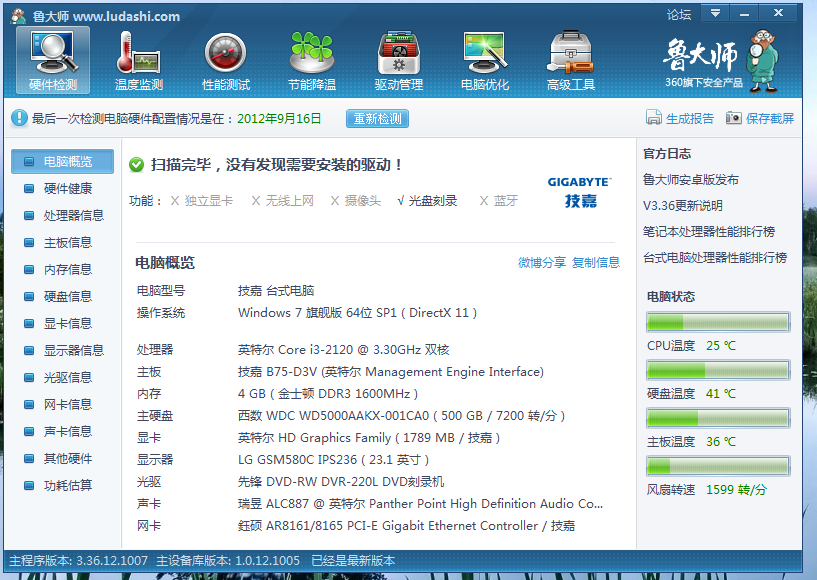
Task: Click the Core i3-2120 processor value
Action: pyautogui.click(x=343, y=350)
